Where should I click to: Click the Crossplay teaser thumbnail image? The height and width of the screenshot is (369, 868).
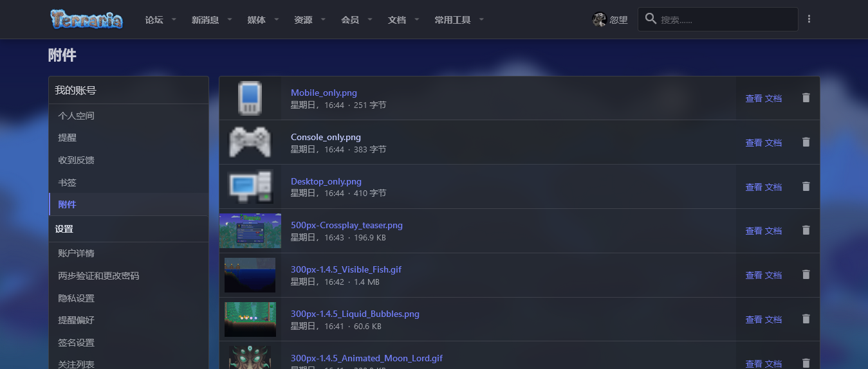pos(250,231)
